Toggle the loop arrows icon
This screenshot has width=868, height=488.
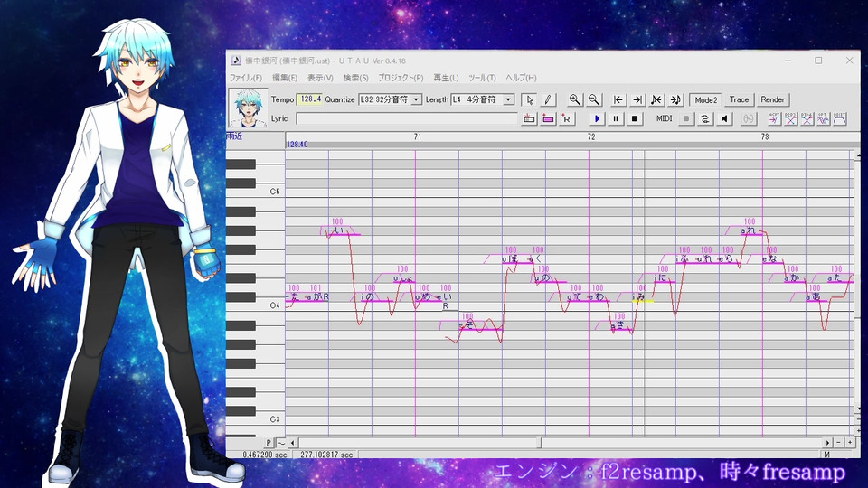pyautogui.click(x=705, y=118)
